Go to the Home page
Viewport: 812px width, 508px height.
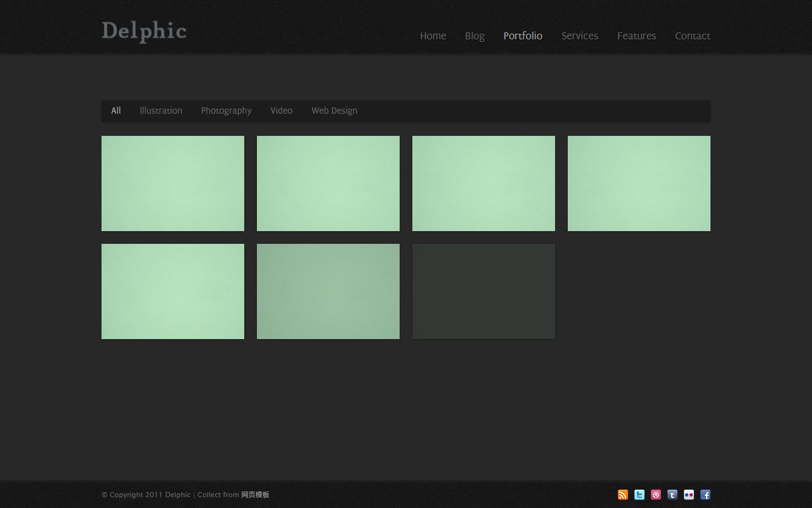point(433,36)
